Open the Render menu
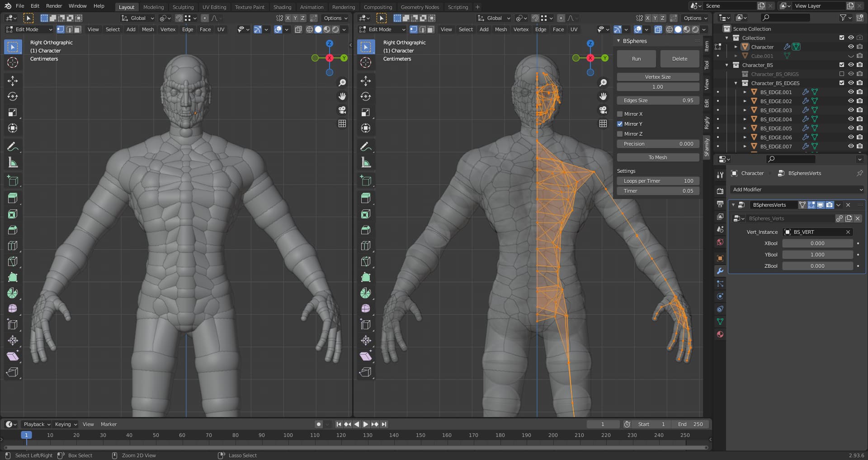This screenshot has width=868, height=460. point(54,6)
